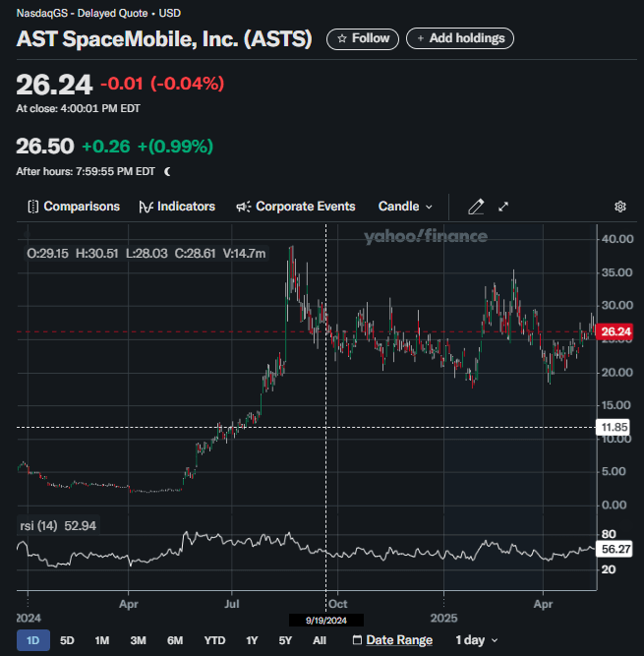Select the 1D time range
Viewport: 644px width, 656px height.
[32, 640]
